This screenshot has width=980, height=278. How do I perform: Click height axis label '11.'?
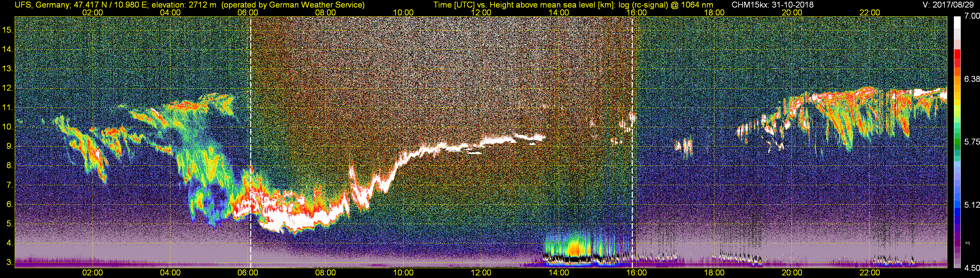point(8,107)
